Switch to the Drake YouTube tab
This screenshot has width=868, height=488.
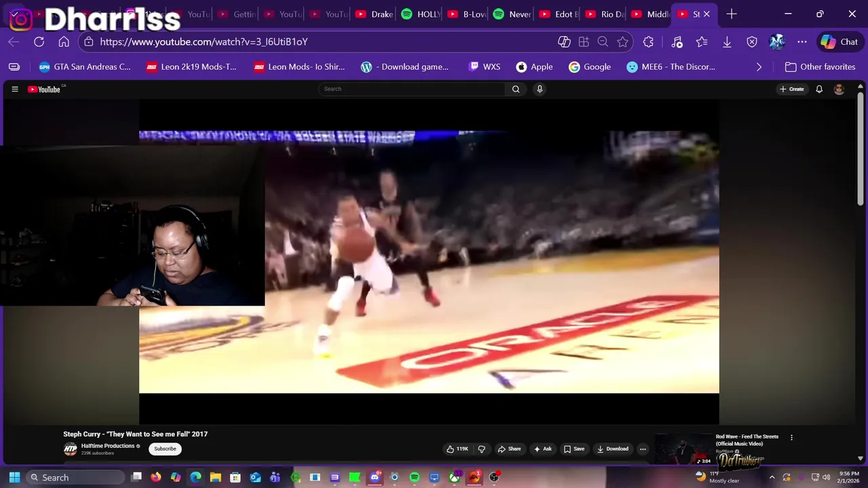(374, 14)
